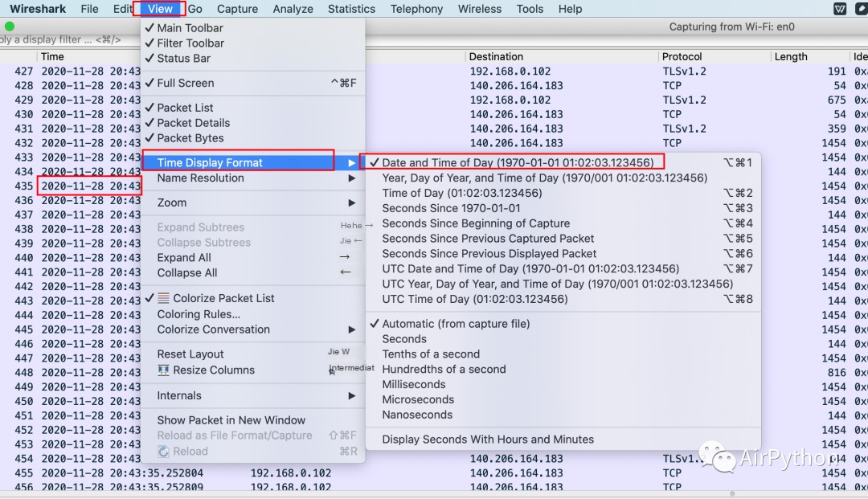
Task: Set precision to Microseconds
Action: pyautogui.click(x=563, y=399)
